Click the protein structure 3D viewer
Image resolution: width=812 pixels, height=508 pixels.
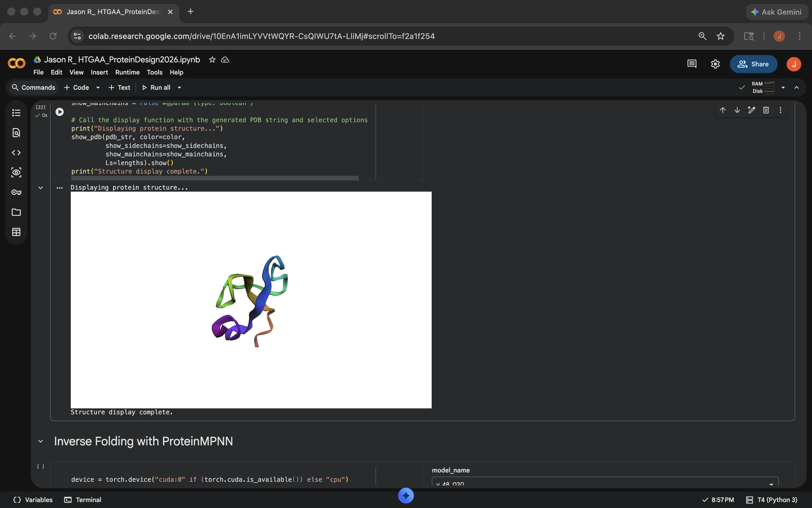(x=251, y=300)
